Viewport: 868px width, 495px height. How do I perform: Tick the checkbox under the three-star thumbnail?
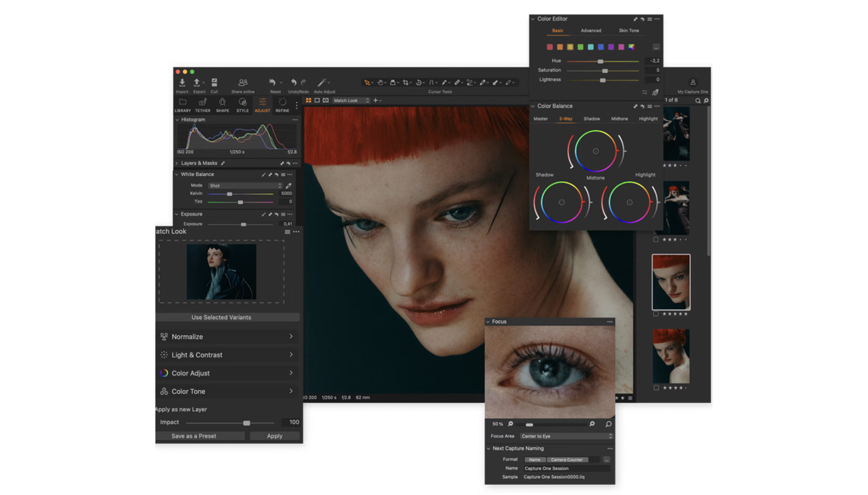click(656, 240)
